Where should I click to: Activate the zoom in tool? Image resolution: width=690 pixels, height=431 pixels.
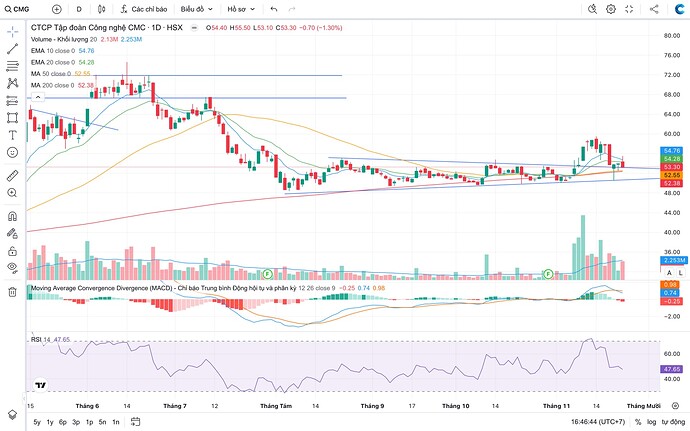(12, 193)
